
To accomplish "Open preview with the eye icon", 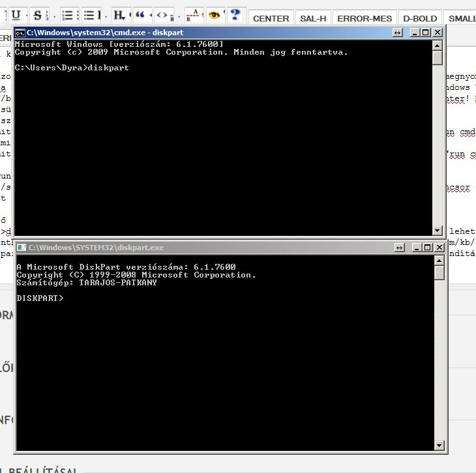I will point(215,15).
